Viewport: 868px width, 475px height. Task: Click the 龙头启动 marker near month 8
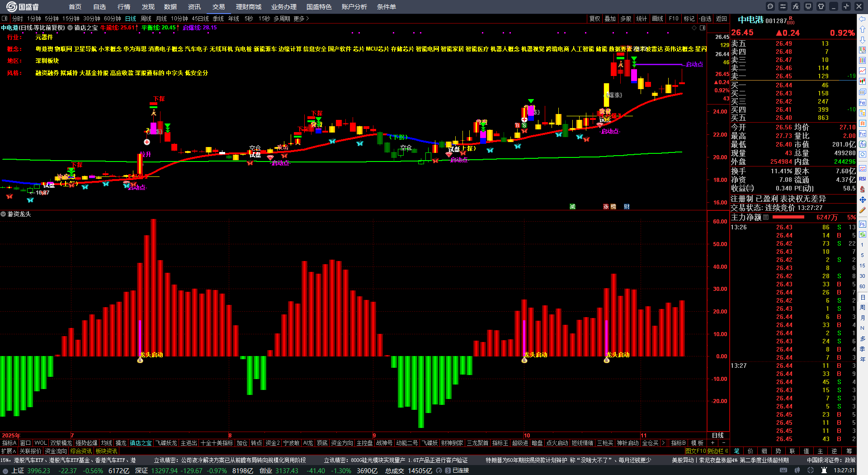click(x=151, y=355)
